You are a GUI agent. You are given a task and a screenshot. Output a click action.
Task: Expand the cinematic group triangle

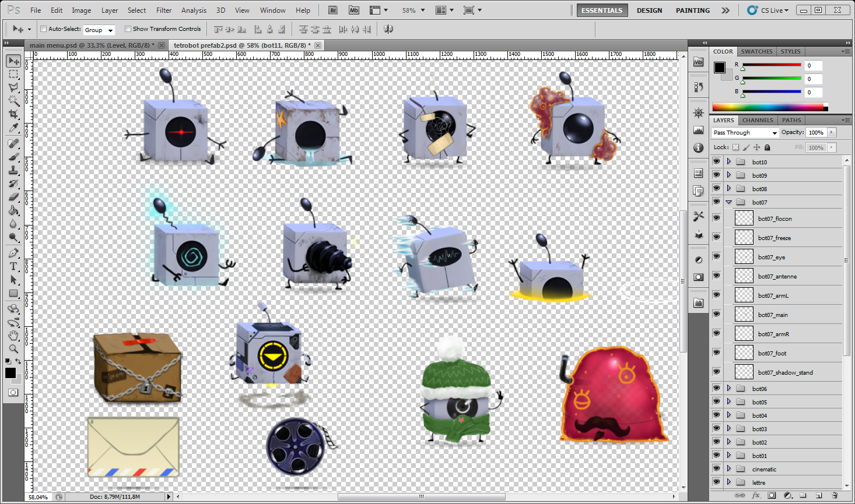click(729, 468)
